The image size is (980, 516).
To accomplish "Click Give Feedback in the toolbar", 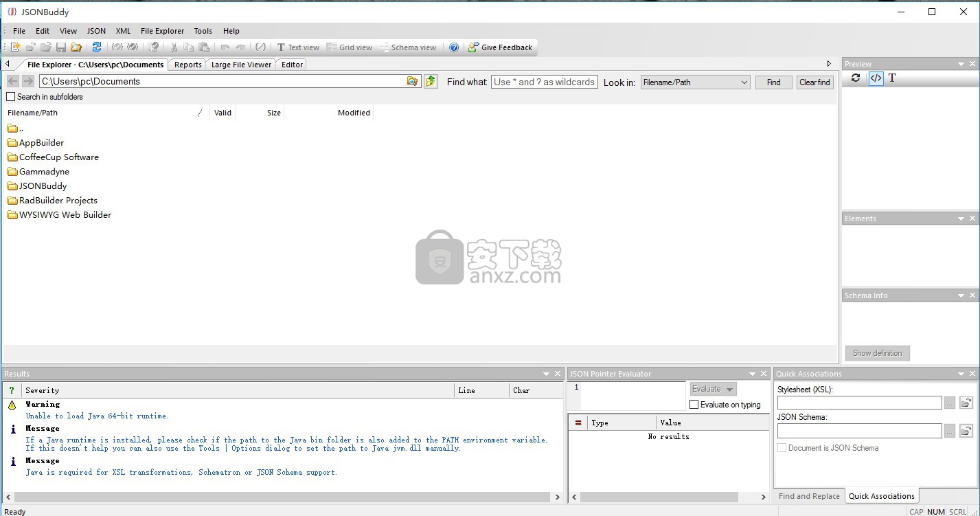I will (501, 47).
